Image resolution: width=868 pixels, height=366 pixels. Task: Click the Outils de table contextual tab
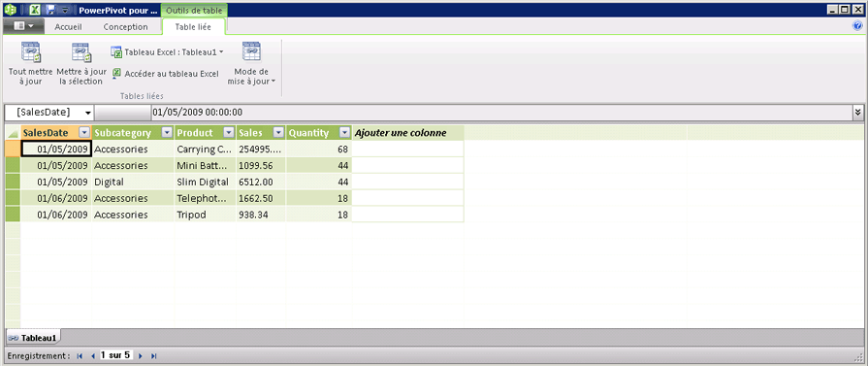194,10
